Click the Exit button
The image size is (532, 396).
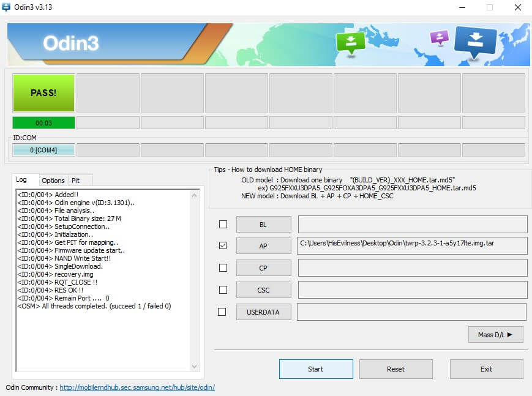point(487,369)
